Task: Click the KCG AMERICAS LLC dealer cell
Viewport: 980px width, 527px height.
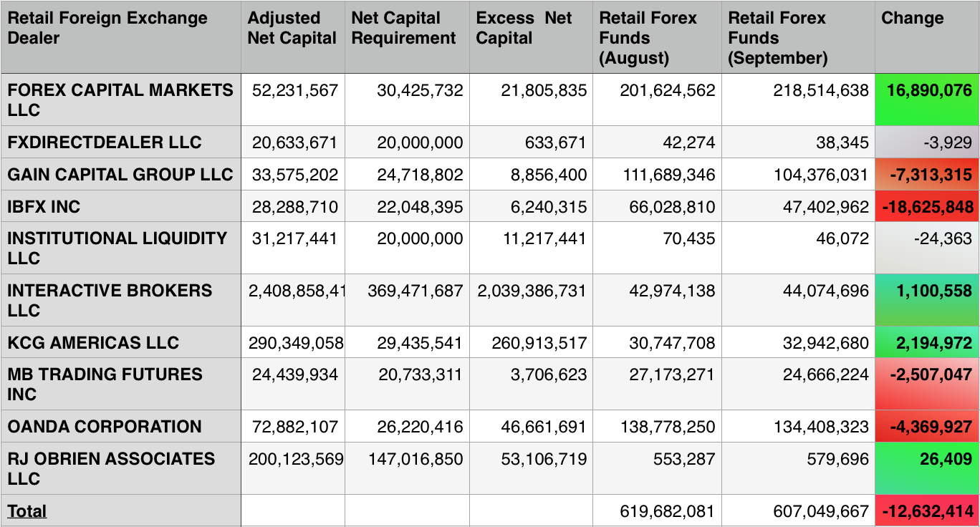Action: pyautogui.click(x=93, y=342)
